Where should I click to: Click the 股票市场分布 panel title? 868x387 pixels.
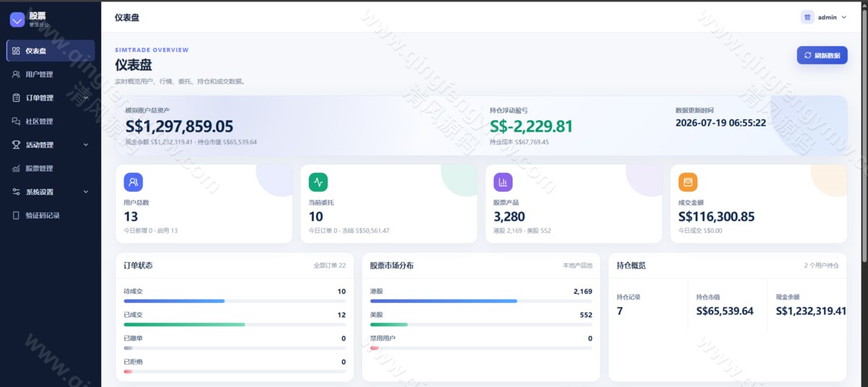pyautogui.click(x=391, y=265)
